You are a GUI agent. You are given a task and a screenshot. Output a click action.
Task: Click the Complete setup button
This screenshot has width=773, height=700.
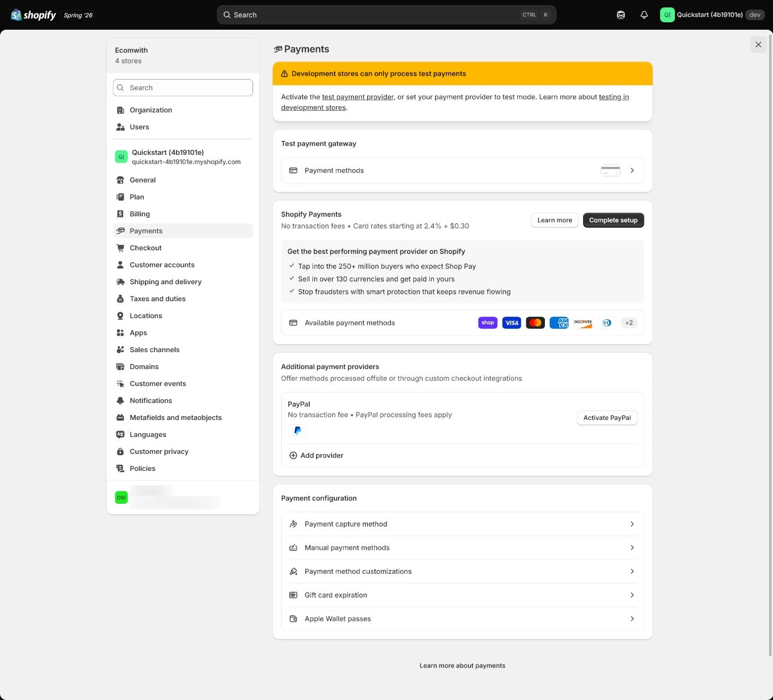point(613,220)
